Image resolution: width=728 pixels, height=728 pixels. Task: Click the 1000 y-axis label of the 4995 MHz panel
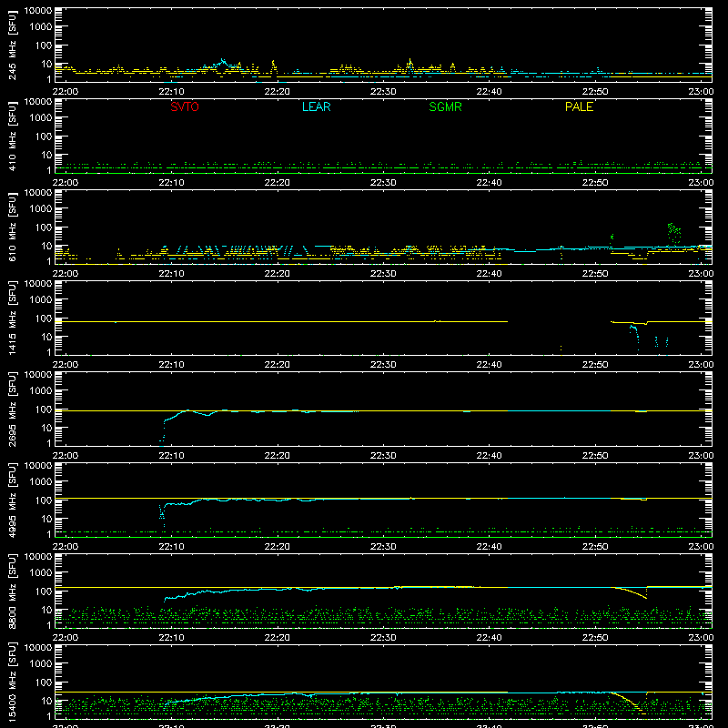[x=41, y=482]
